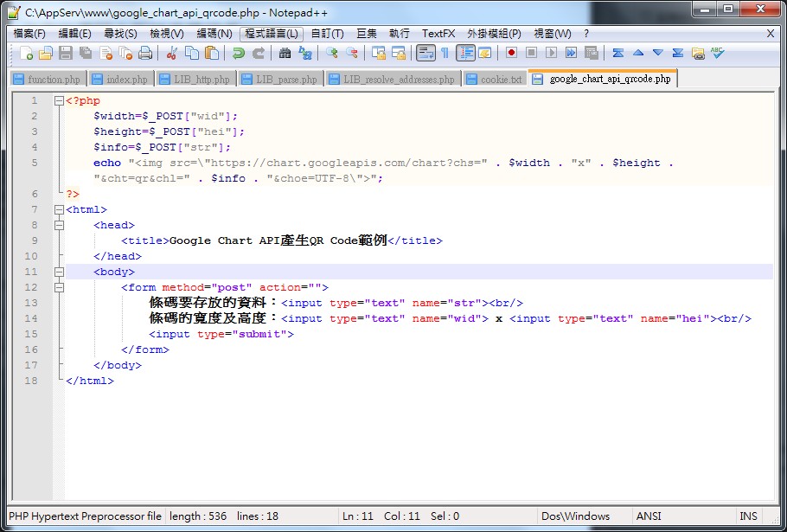Open the 編碼(N) encoding menu
Viewport: 787px width, 532px height.
(214, 34)
